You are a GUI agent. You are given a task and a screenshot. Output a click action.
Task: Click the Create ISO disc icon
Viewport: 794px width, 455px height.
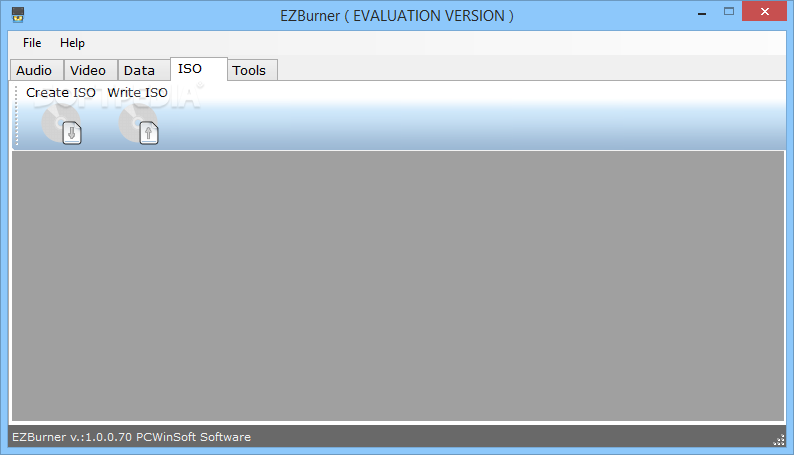(61, 125)
